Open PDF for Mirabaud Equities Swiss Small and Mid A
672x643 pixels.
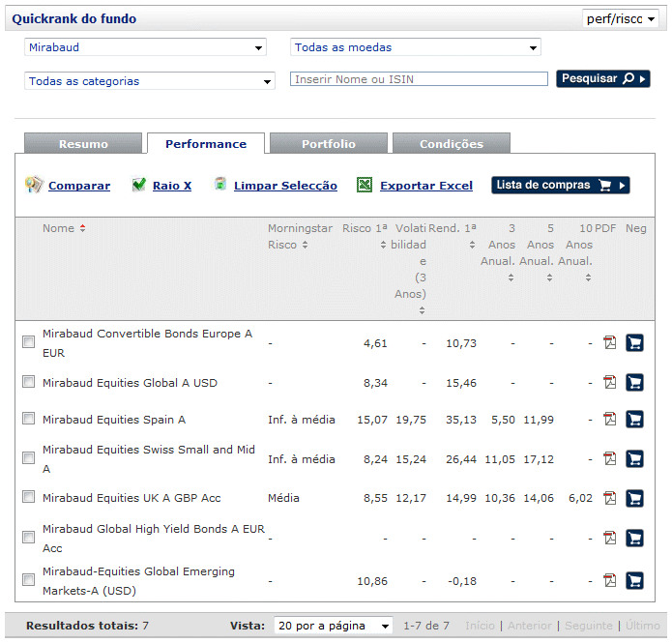coord(610,458)
